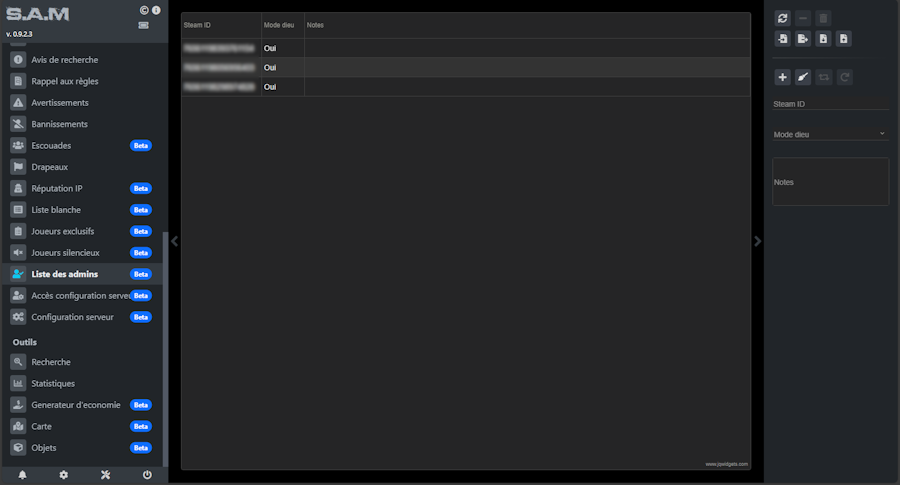This screenshot has height=485, width=900.
Task: Click the crossed tools icon at bottom
Action: click(105, 474)
